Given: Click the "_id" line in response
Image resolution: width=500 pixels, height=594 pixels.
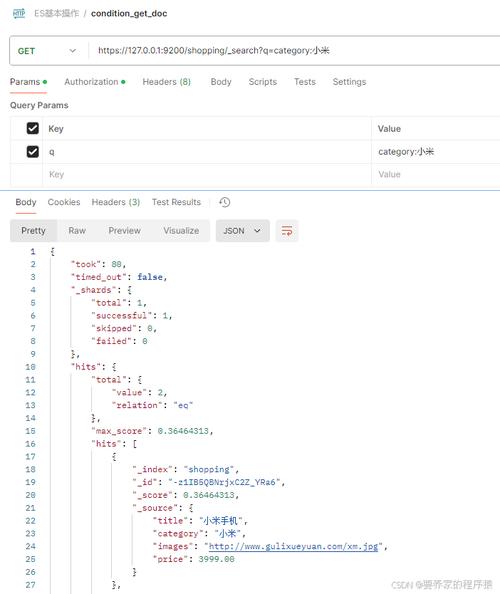Looking at the screenshot, I should (x=209, y=482).
